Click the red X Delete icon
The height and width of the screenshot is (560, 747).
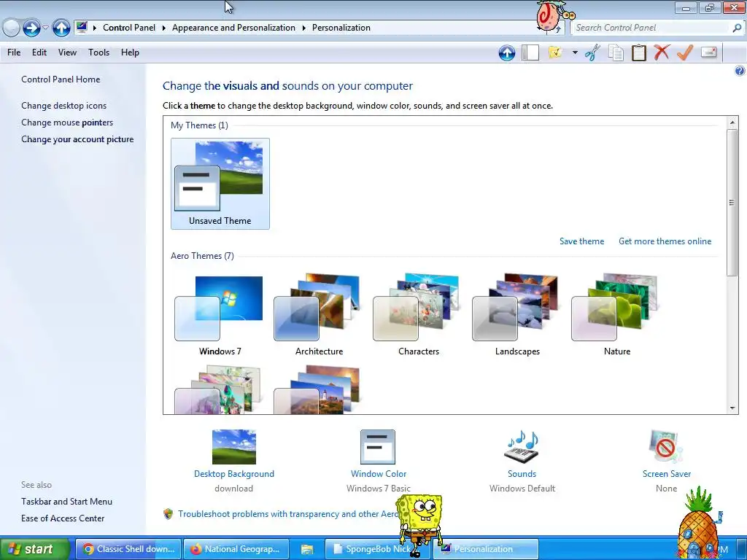click(662, 52)
